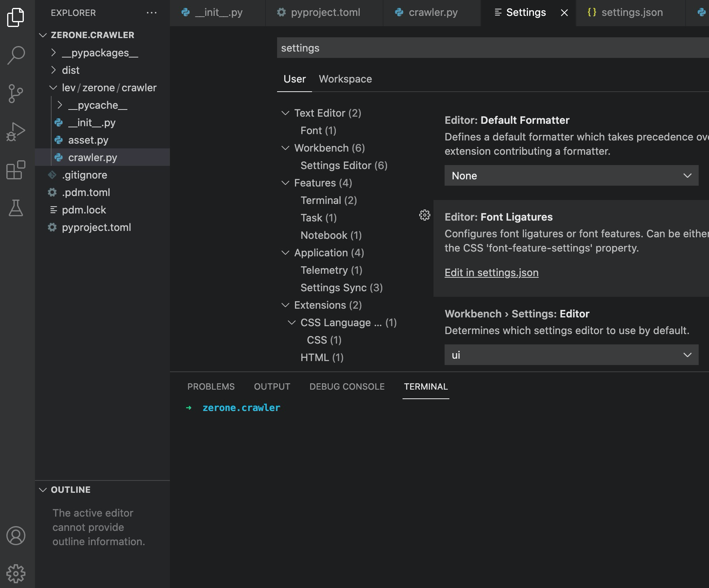Open the Settings Editor 'ui' dropdown
Screen dimensions: 709x588
click(571, 355)
